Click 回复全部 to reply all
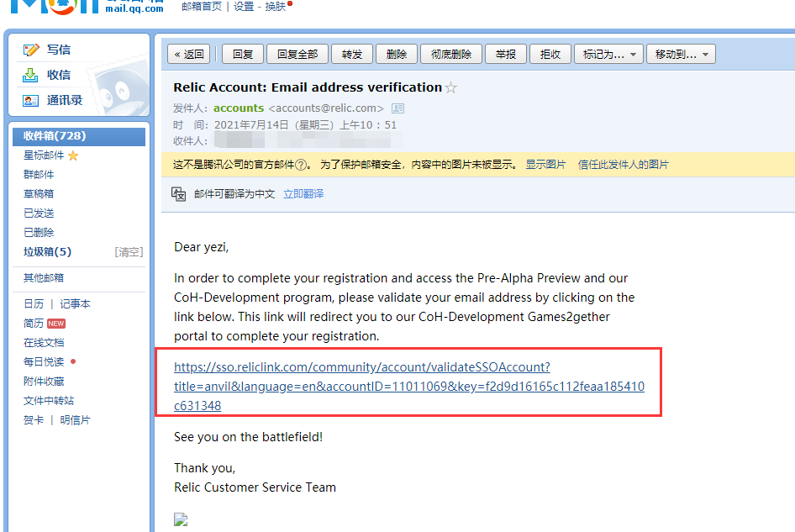Screen dimensions: 795x532 297,55
